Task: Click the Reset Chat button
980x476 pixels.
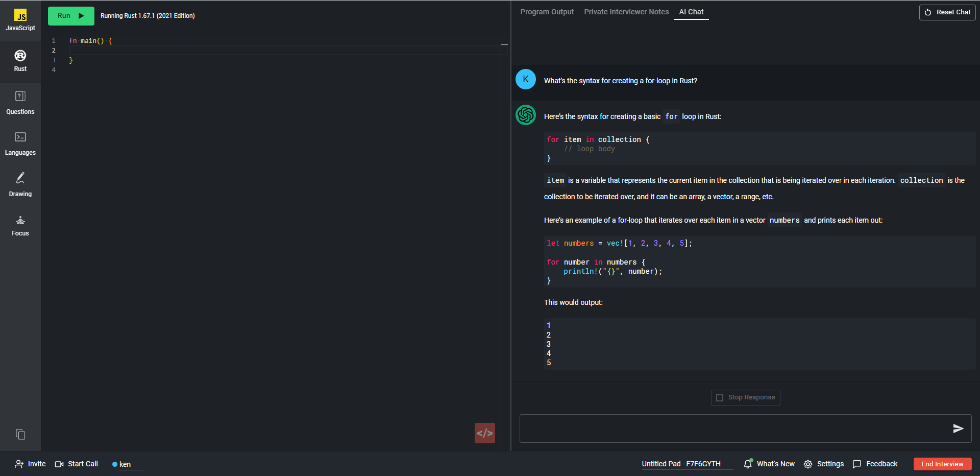Action: (x=947, y=12)
